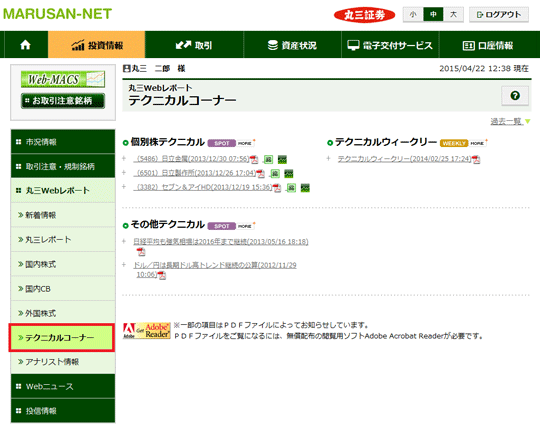Expand the 過去一覧 dropdown arrow
The height and width of the screenshot is (432, 540).
(x=527, y=122)
